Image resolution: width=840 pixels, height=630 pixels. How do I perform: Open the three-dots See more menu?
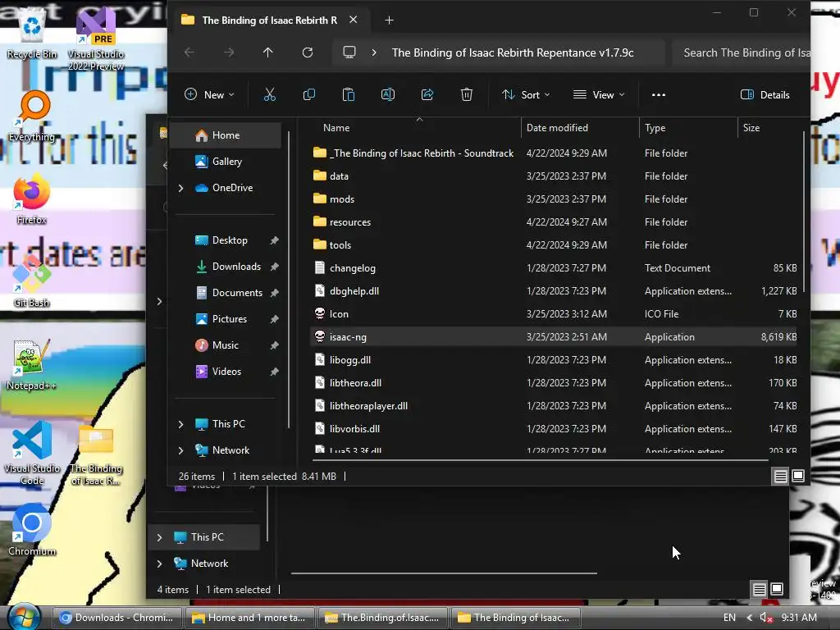click(x=659, y=95)
